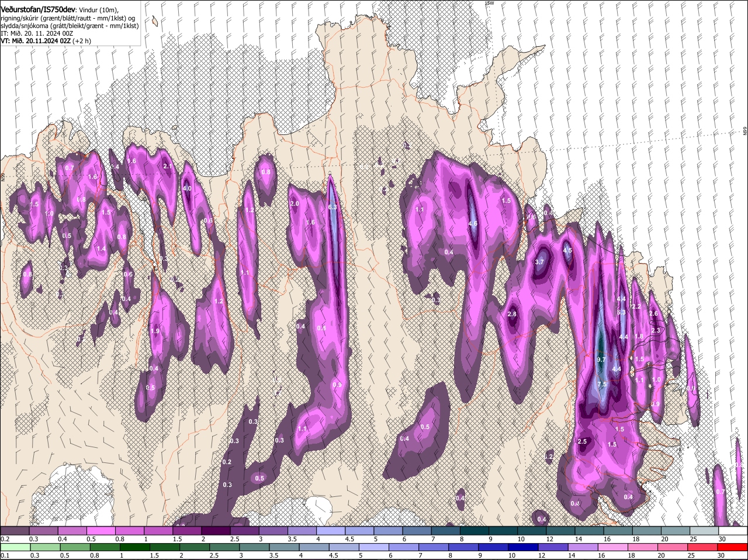This screenshot has height=560, width=748.
Task: Click the upper legend swatch between 25 and 30
Action: [703, 531]
